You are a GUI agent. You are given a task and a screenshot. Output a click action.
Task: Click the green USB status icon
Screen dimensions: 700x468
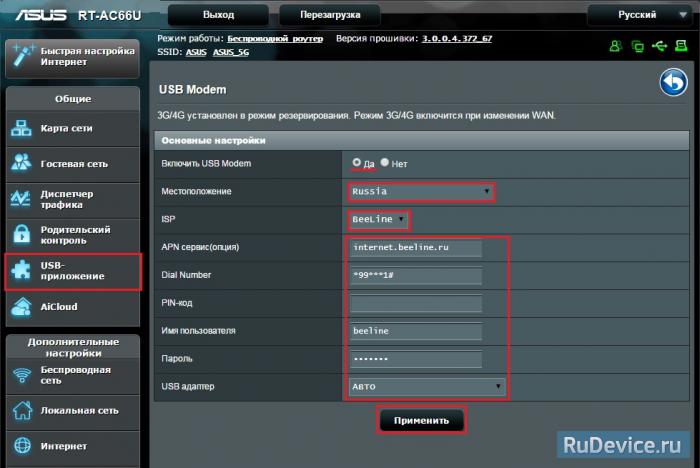[659, 46]
